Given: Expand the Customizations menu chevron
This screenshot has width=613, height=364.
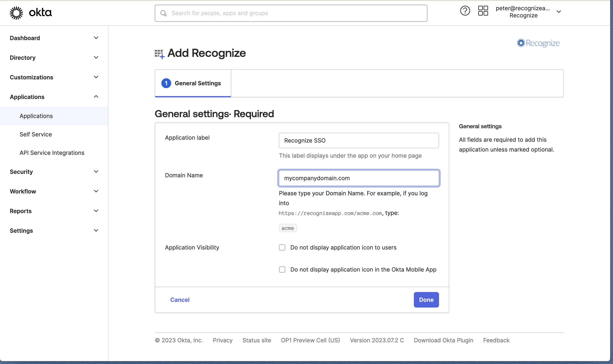Looking at the screenshot, I should (x=96, y=77).
